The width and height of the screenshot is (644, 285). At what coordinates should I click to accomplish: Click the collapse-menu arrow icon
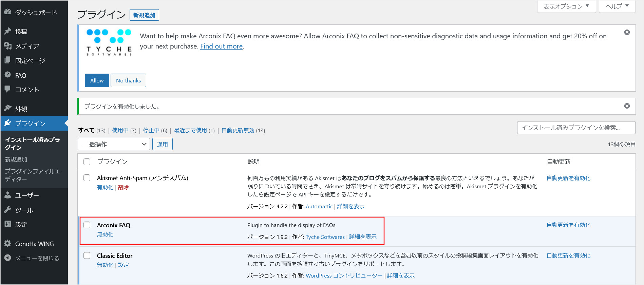click(7, 258)
